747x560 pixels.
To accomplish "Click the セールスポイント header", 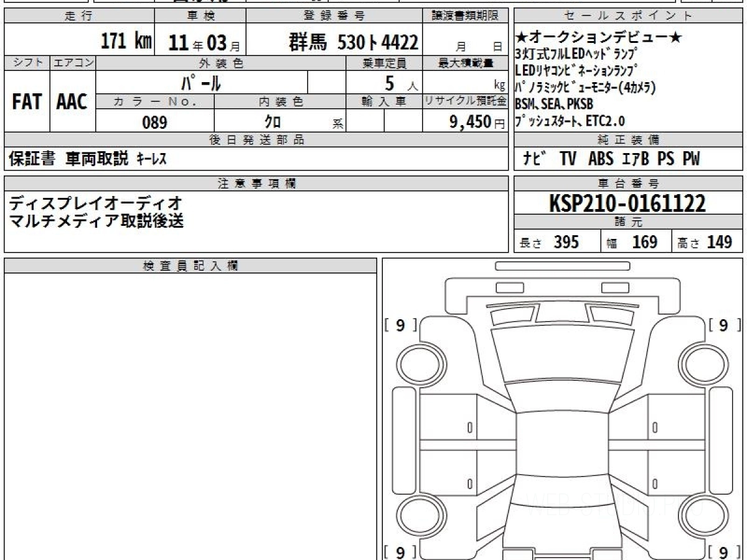I will 628,16.
